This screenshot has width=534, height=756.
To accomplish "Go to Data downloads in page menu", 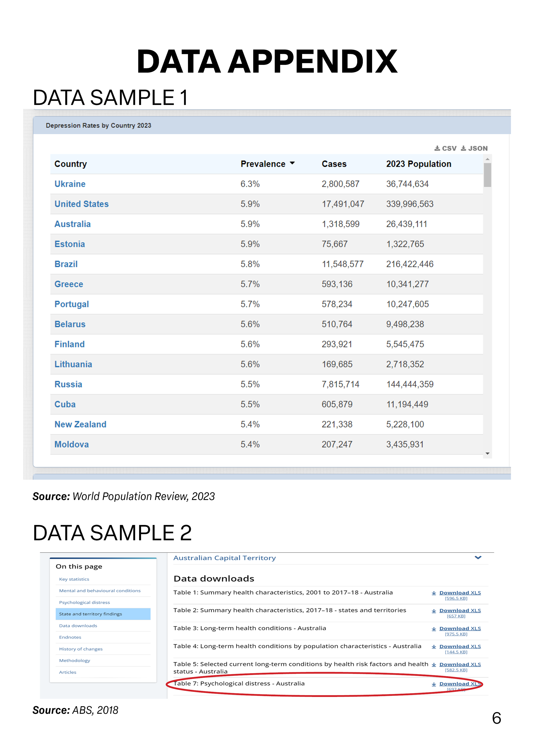I will click(x=78, y=626).
